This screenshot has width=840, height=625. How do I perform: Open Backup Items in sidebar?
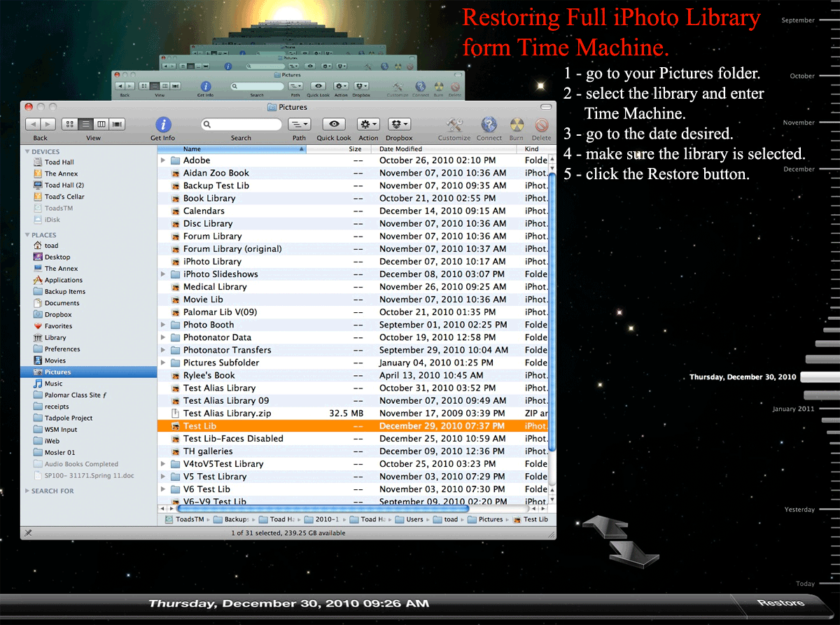pos(65,292)
